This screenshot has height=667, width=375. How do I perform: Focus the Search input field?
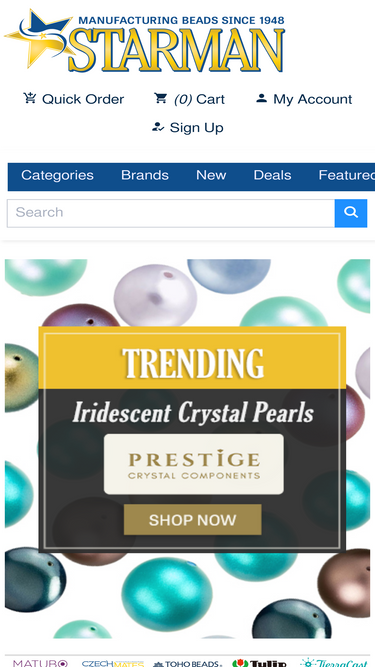171,213
